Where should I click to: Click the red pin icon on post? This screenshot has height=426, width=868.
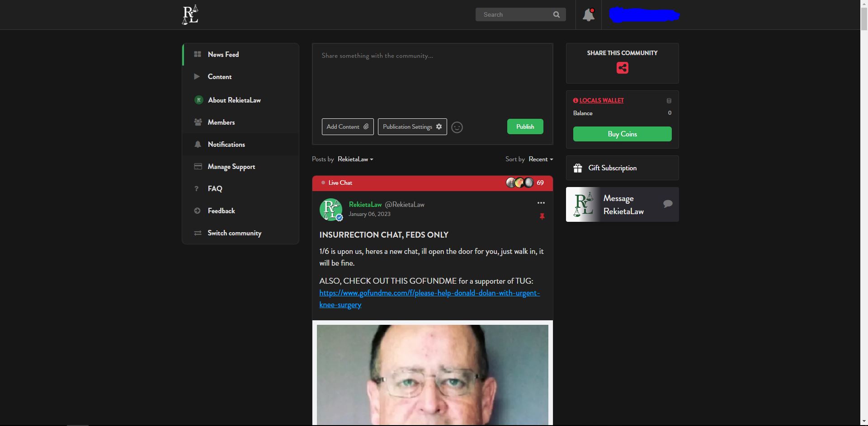(x=542, y=216)
